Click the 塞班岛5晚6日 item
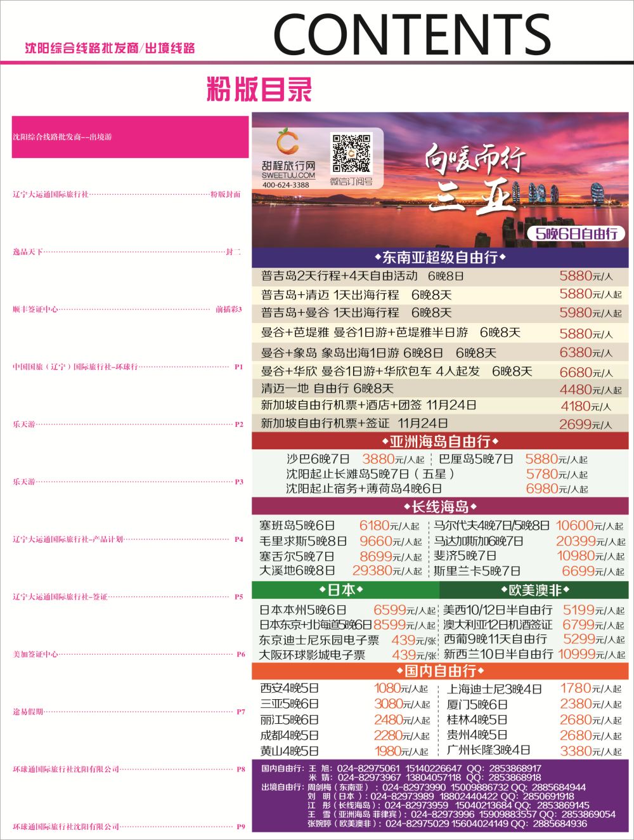Viewport: 634px width, 840px height. click(339, 525)
